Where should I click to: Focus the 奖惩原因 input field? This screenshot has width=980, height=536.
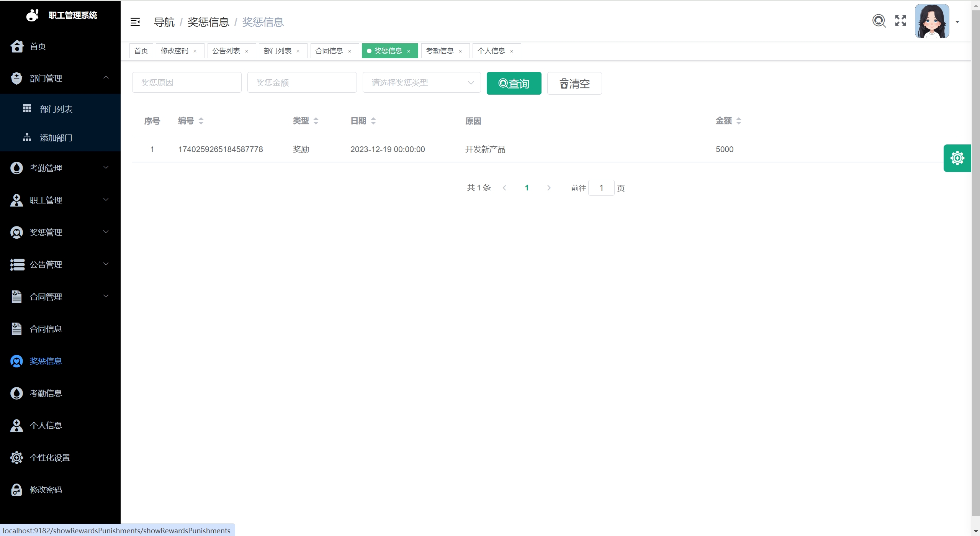[x=187, y=83]
